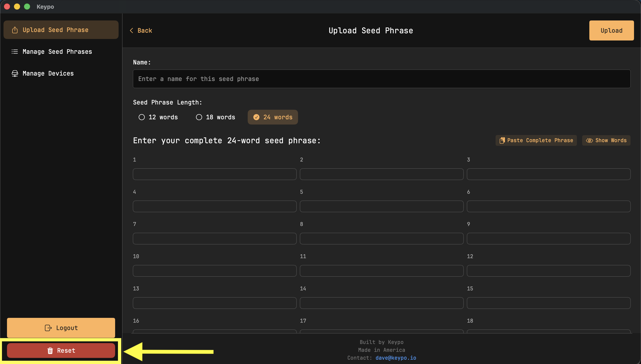Screen dimensions: 641x364
Task: Click the logout arrow icon on Logout button
Action: tap(48, 328)
